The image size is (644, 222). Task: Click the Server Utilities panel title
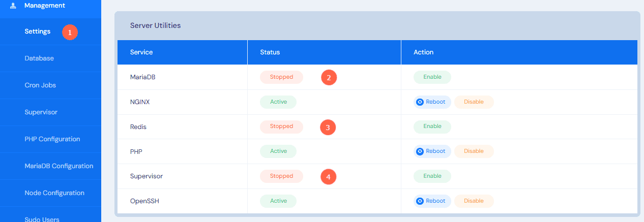point(156,25)
